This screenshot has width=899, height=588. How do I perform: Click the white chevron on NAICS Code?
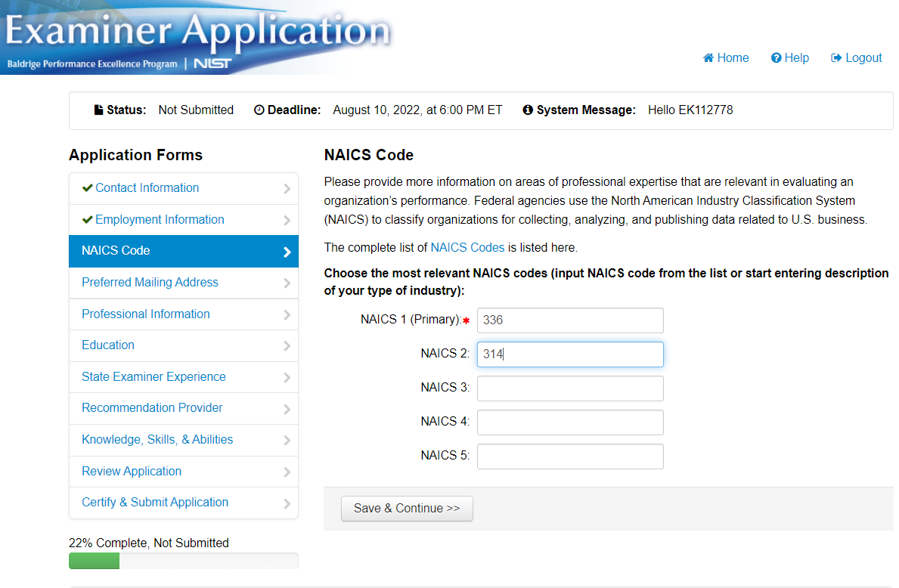[287, 252]
